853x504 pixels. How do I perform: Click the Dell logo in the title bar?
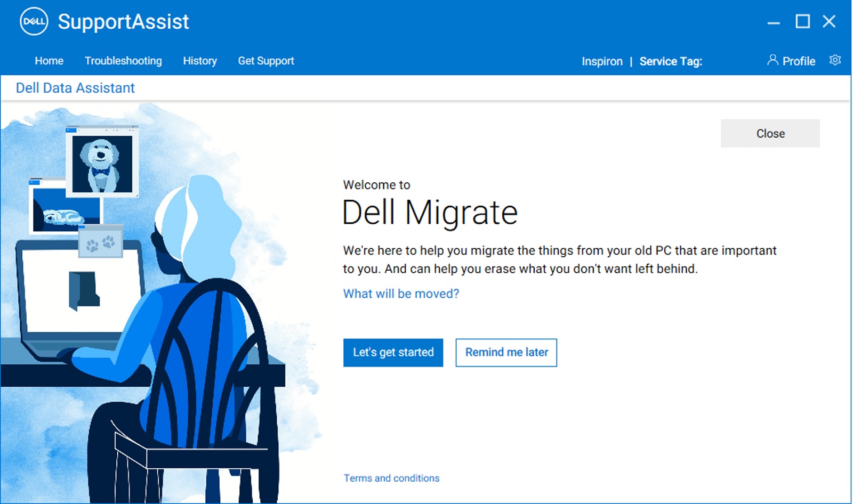pos(33,21)
